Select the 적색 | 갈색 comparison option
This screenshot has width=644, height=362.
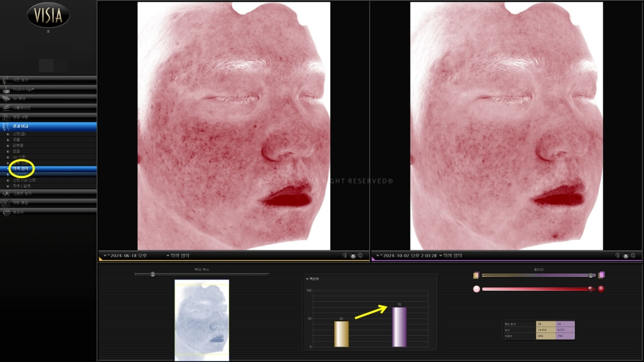48,186
